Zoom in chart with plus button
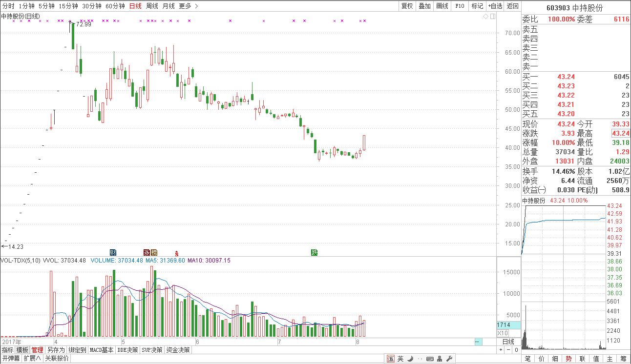The height and width of the screenshot is (364, 631). click(501, 350)
